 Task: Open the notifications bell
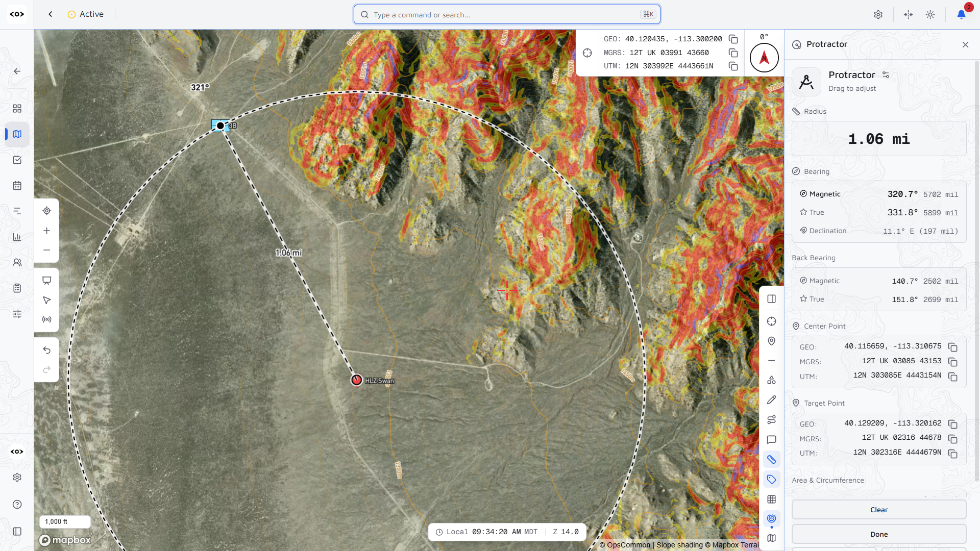coord(961,14)
